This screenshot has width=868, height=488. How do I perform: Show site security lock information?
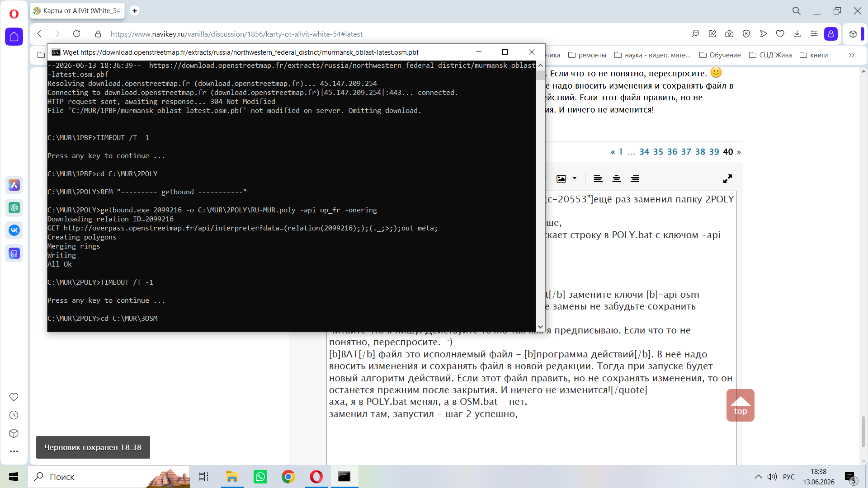[98, 34]
